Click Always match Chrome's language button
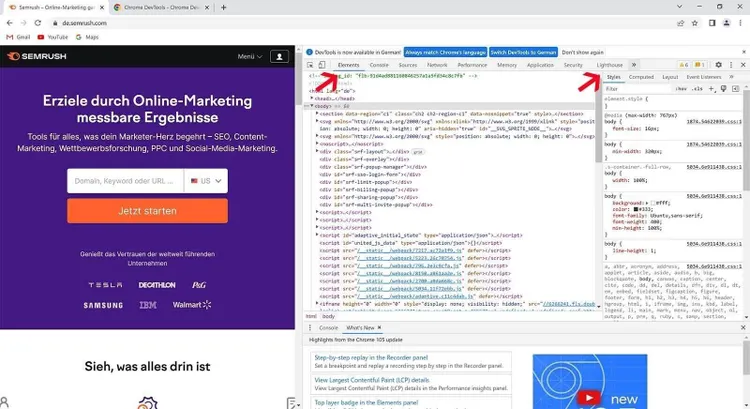 445,52
